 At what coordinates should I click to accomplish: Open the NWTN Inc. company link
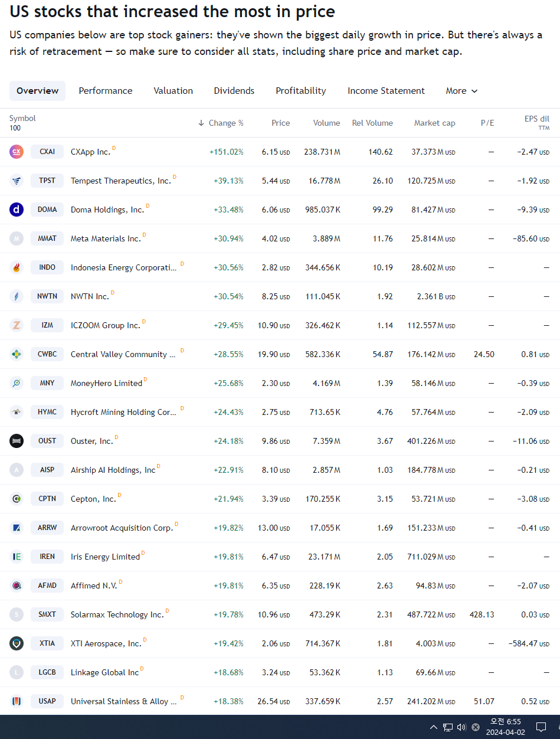(x=90, y=296)
